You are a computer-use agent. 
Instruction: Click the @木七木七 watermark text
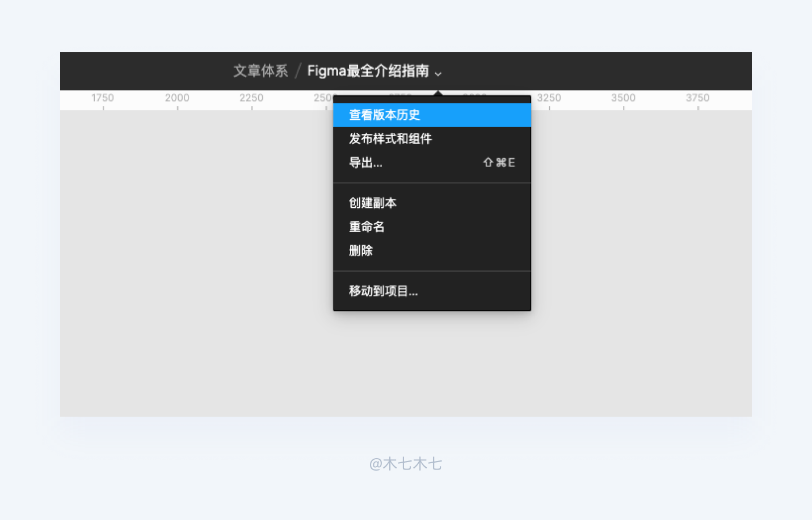click(405, 464)
